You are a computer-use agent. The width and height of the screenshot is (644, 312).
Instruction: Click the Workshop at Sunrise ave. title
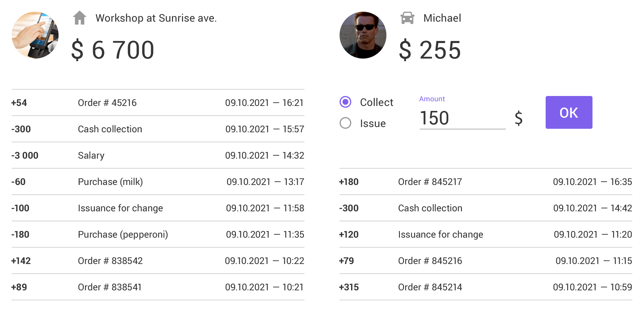click(x=156, y=18)
